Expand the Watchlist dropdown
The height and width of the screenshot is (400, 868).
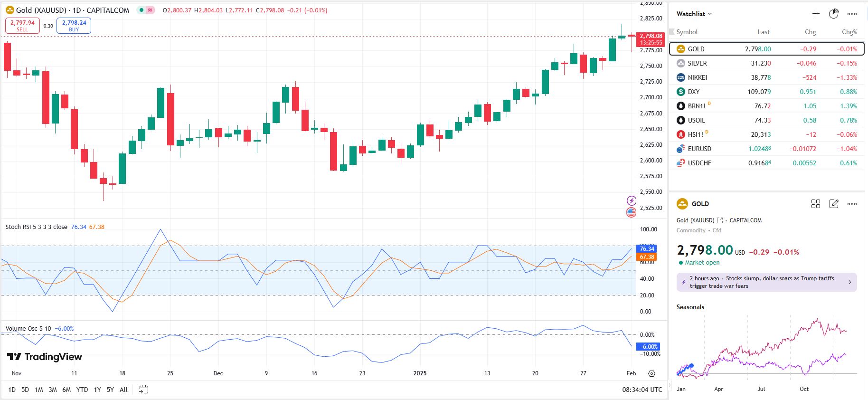pyautogui.click(x=694, y=14)
